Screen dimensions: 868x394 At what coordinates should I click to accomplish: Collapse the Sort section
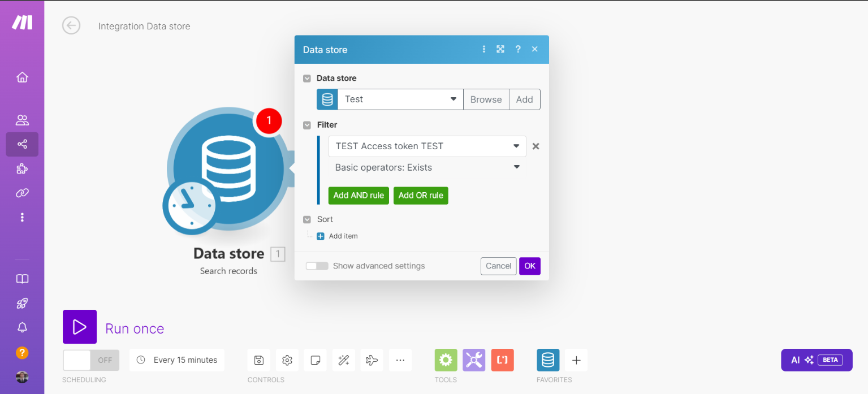307,219
